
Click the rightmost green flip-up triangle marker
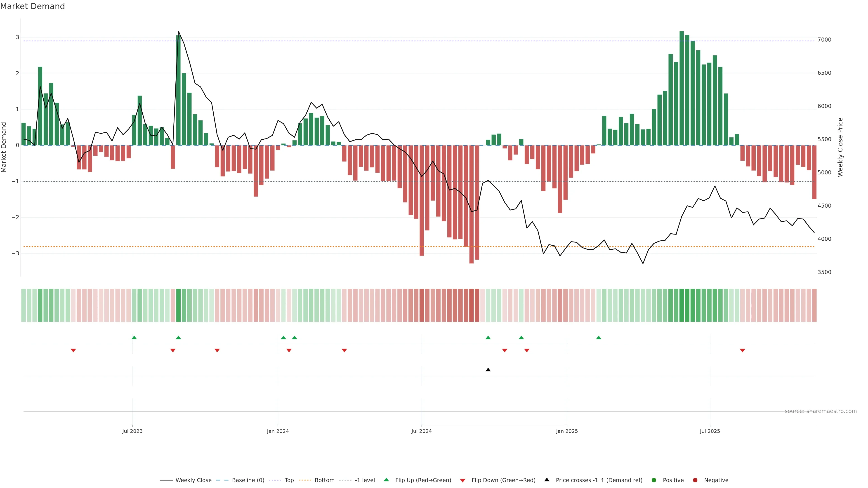click(598, 338)
